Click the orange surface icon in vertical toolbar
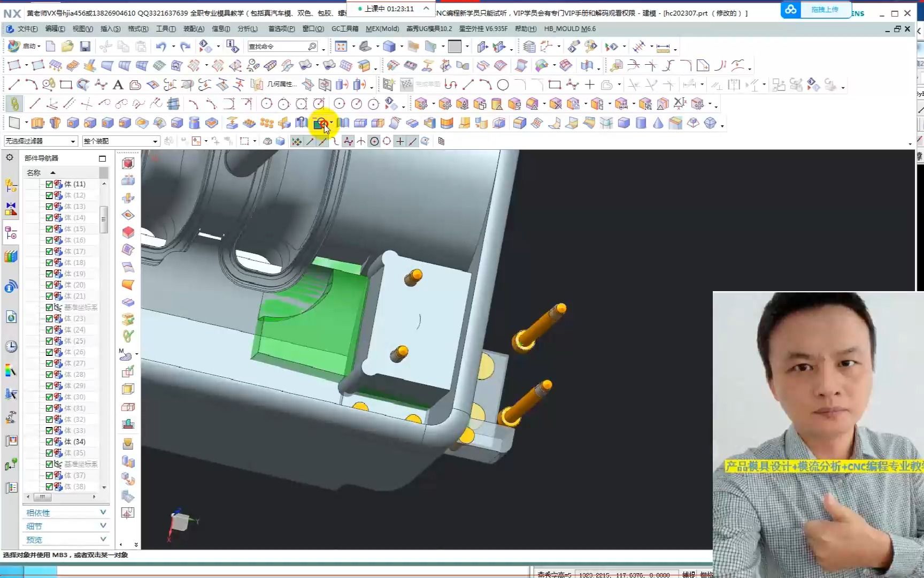 (x=128, y=284)
